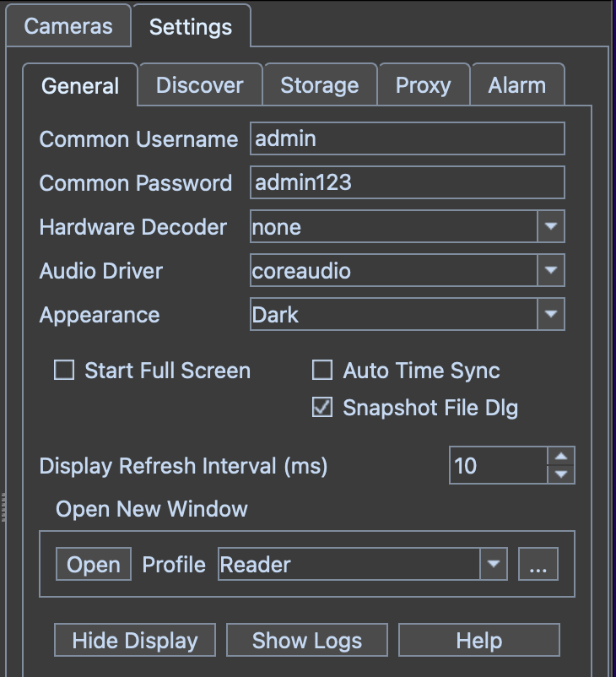The width and height of the screenshot is (616, 677).
Task: Switch to the Discover settings tab
Action: 200,85
